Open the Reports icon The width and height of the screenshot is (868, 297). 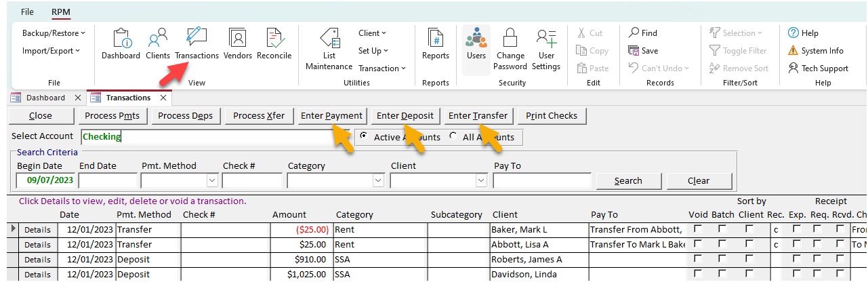[x=435, y=44]
